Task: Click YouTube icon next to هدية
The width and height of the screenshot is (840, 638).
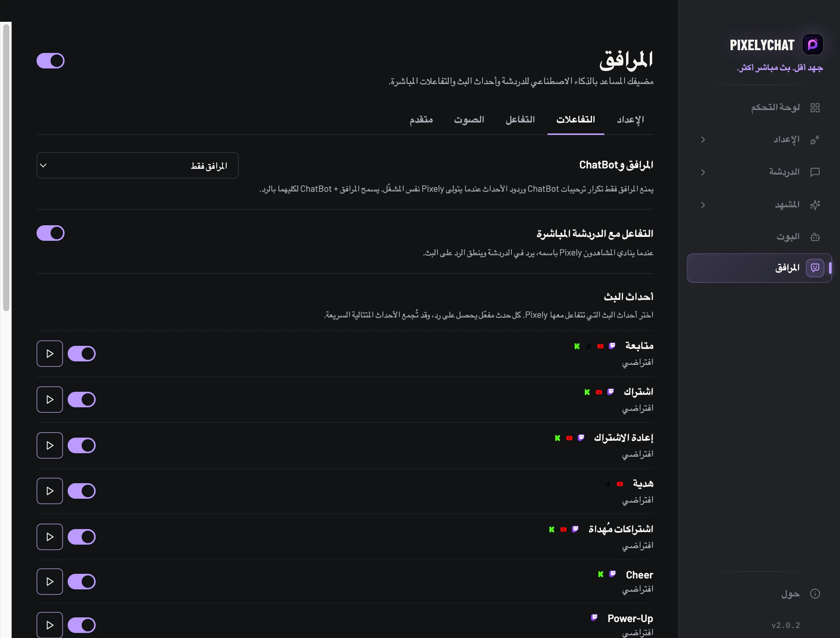Action: [620, 484]
